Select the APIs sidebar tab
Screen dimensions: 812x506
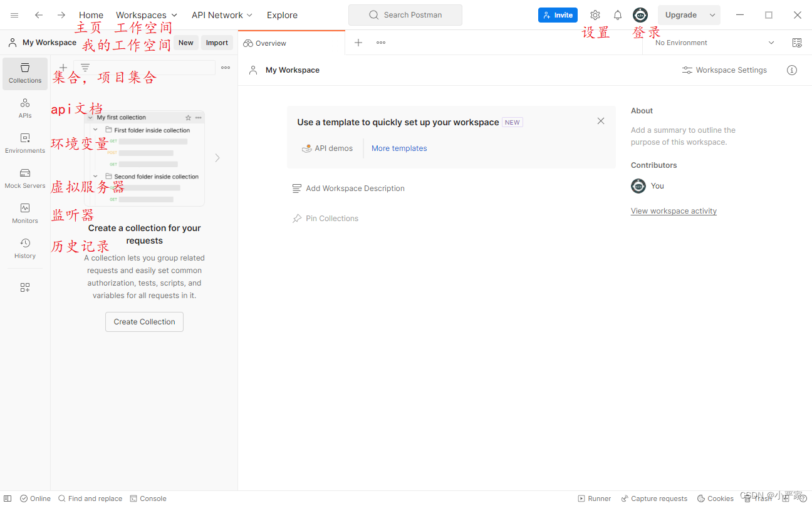coord(25,108)
